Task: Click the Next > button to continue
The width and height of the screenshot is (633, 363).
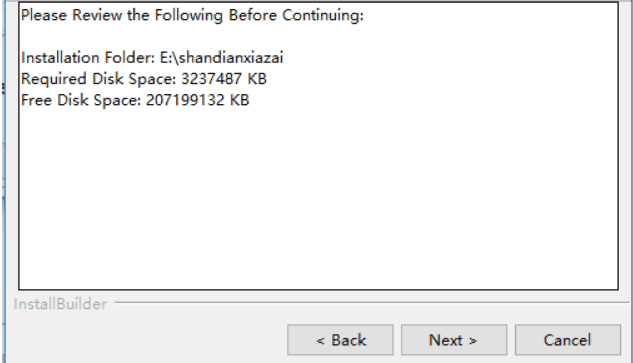Action: [454, 340]
